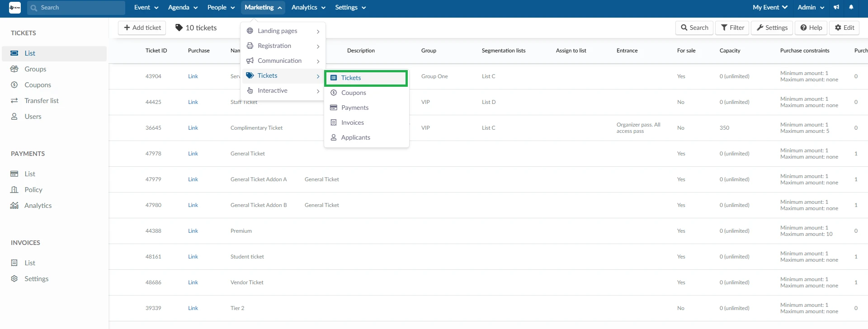Screen dimensions: 868x329
Task: Click the Payments Analytics chart icon
Action: point(14,205)
